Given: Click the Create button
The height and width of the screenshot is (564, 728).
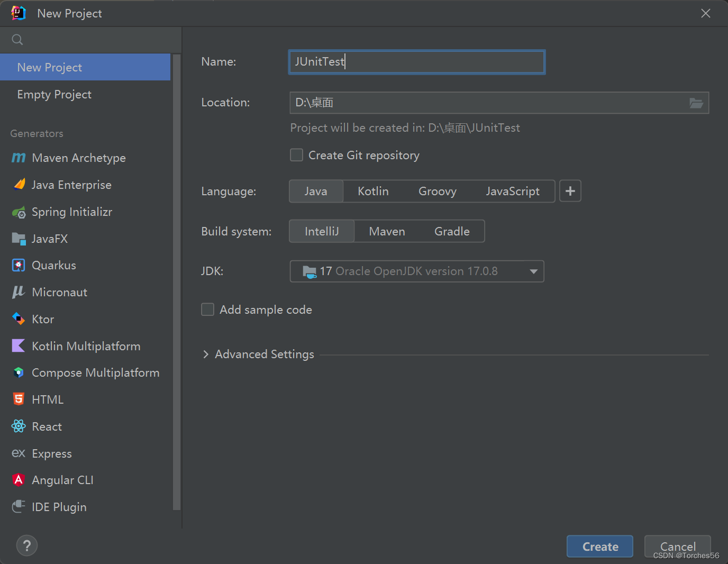Looking at the screenshot, I should pos(600,547).
